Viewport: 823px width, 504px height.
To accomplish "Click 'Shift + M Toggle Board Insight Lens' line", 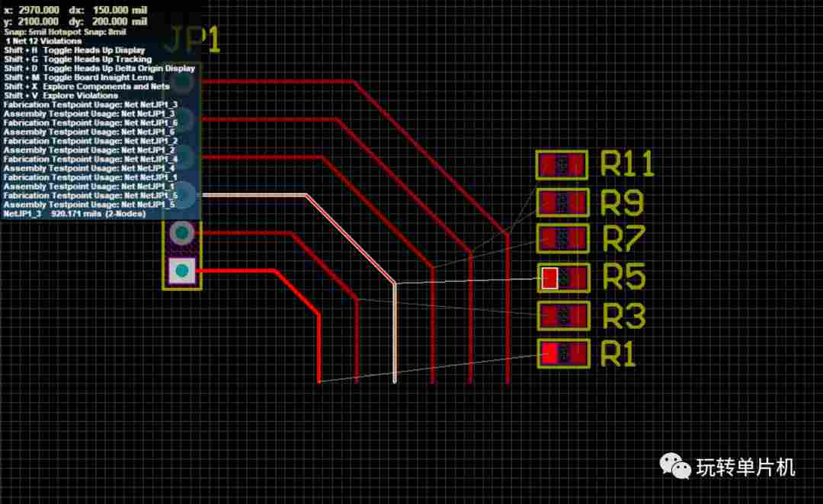I will [78, 77].
